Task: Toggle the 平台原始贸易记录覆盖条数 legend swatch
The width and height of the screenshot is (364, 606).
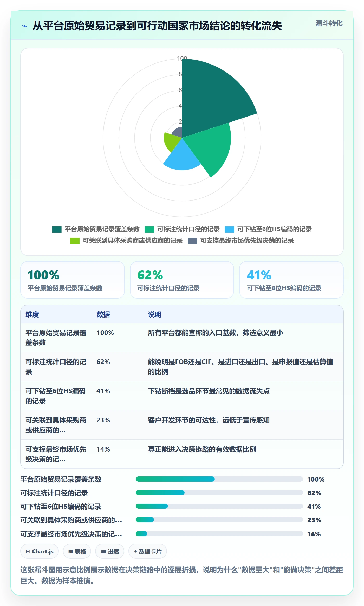Action: pyautogui.click(x=57, y=229)
